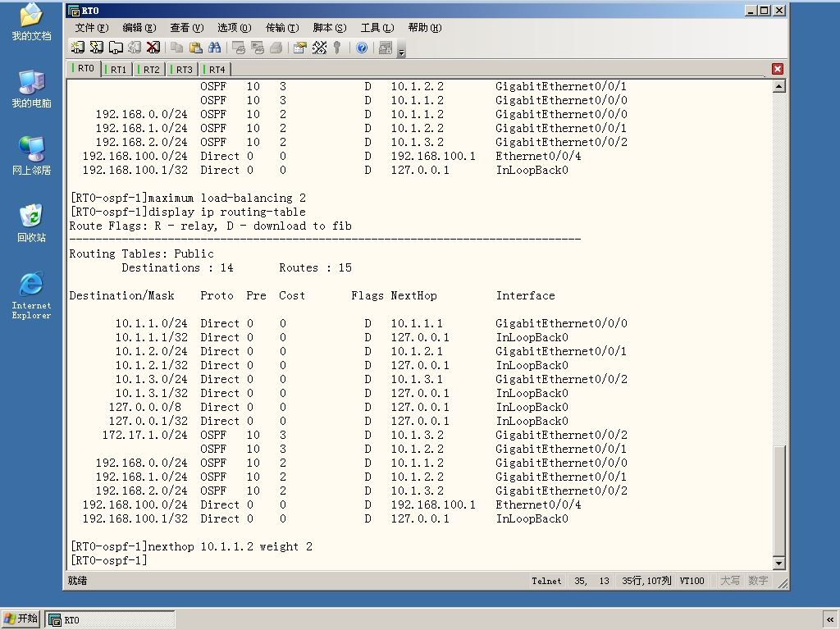This screenshot has height=630, width=840.
Task: Click the 'Routing Tables: Public' line
Action: point(141,254)
